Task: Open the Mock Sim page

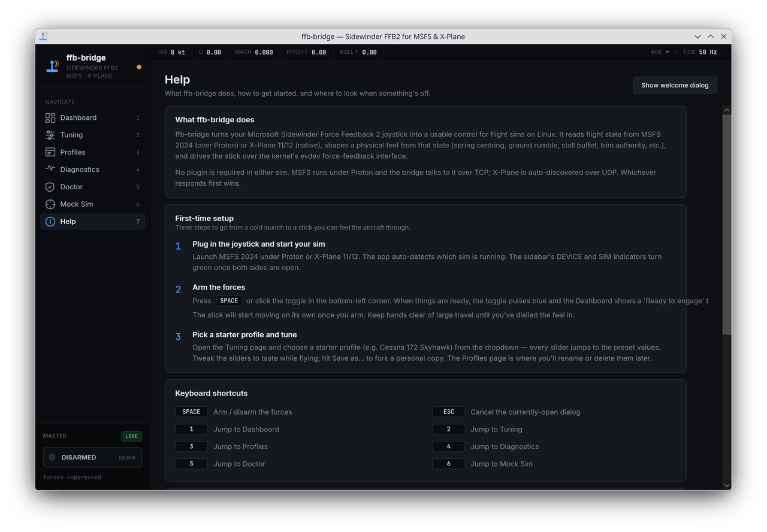Action: [93, 204]
